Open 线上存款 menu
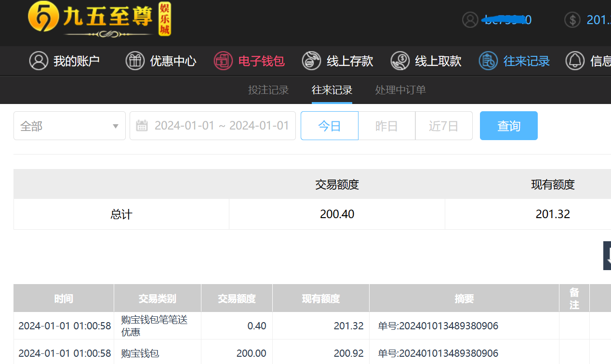The height and width of the screenshot is (364, 611). click(350, 61)
